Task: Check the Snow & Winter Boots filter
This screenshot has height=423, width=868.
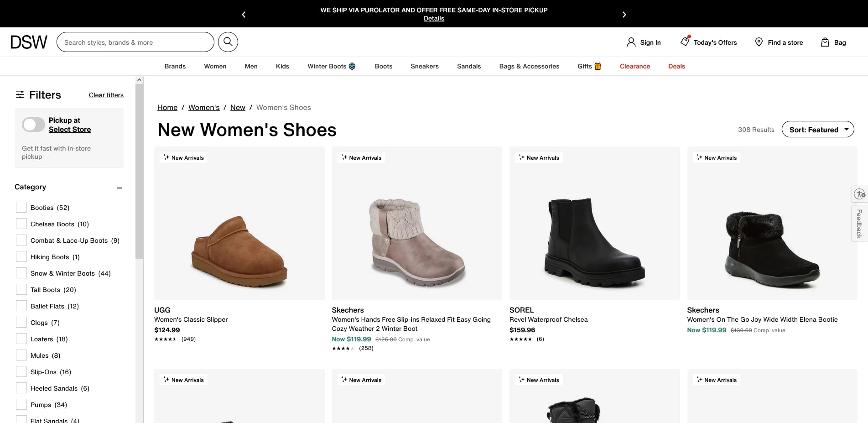Action: 21,272
